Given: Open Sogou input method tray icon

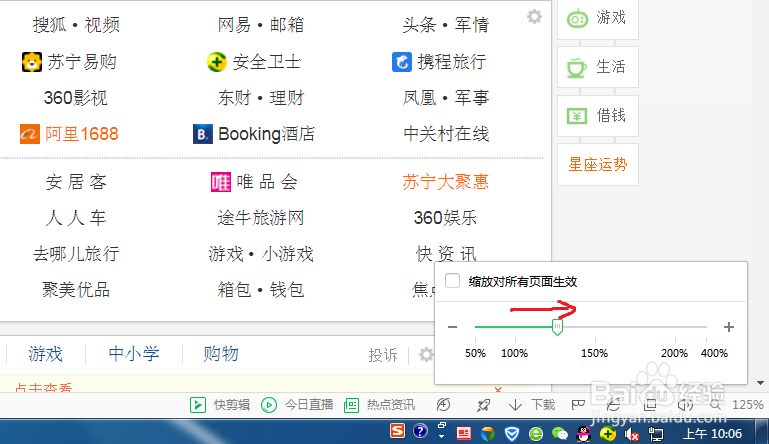Looking at the screenshot, I should pyautogui.click(x=397, y=431).
